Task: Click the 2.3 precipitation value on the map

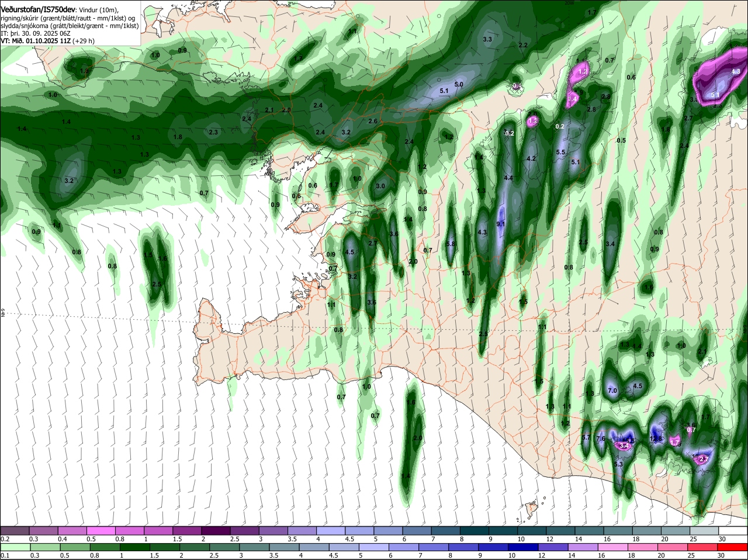Action: pyautogui.click(x=213, y=132)
